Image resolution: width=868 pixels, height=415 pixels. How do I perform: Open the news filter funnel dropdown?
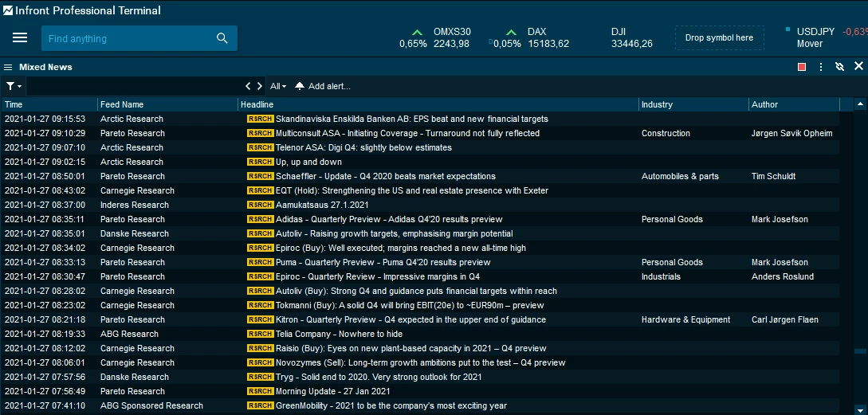click(14, 86)
